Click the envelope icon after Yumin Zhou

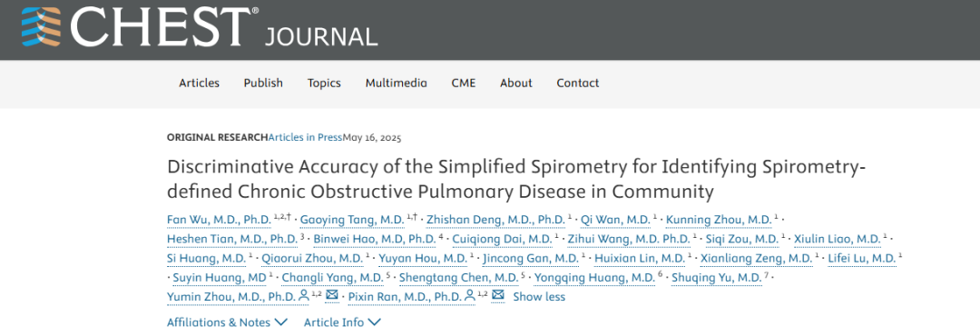pos(332,295)
